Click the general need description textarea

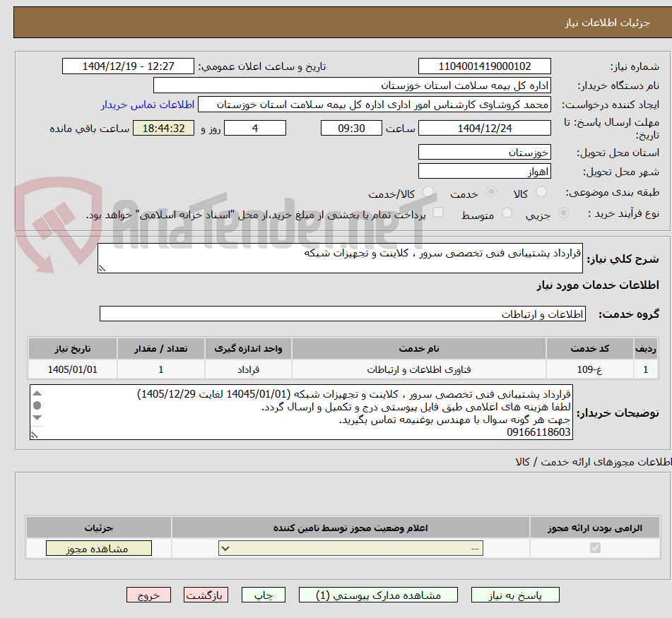click(x=340, y=259)
